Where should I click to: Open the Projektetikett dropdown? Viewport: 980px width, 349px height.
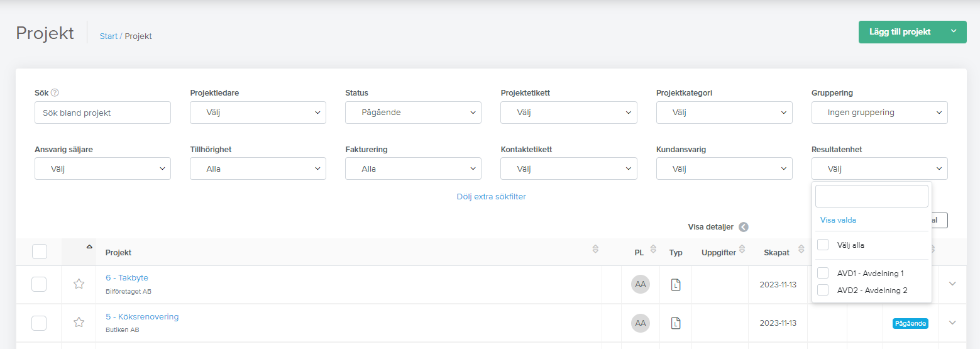569,113
